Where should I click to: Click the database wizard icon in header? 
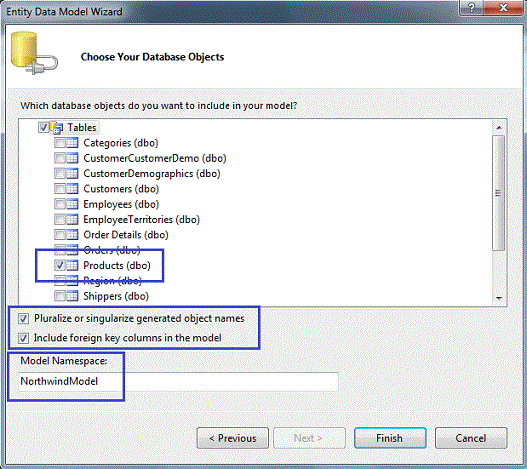tap(34, 53)
